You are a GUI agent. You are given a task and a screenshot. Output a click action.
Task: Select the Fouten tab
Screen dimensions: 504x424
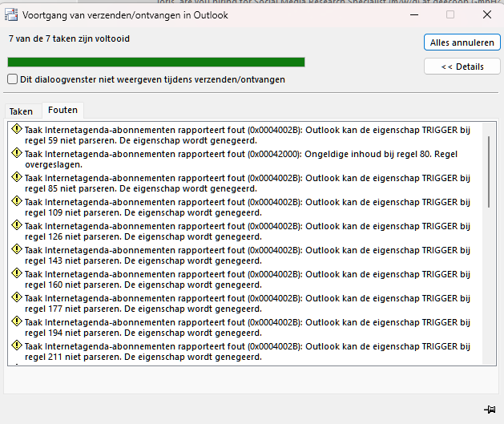point(62,110)
